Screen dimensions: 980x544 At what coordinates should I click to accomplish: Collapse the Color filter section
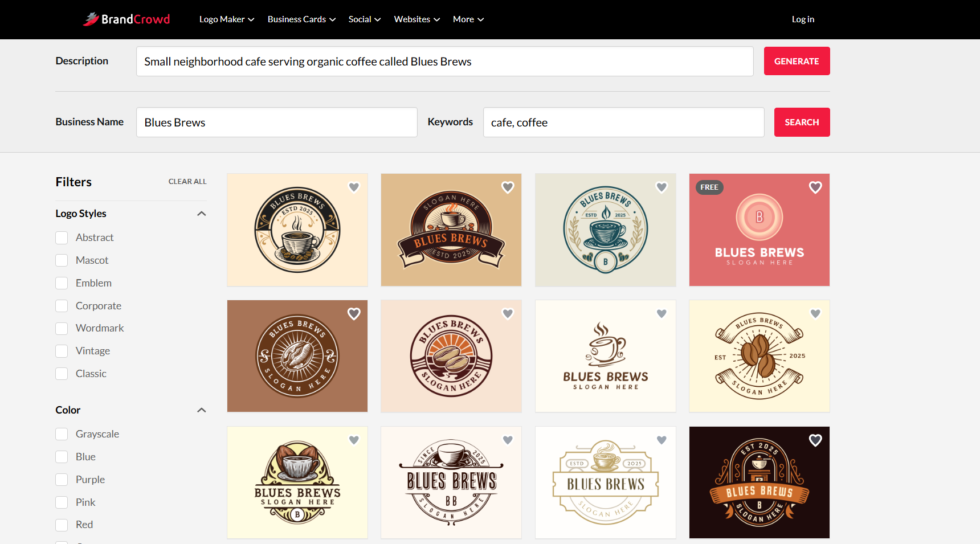coord(201,410)
